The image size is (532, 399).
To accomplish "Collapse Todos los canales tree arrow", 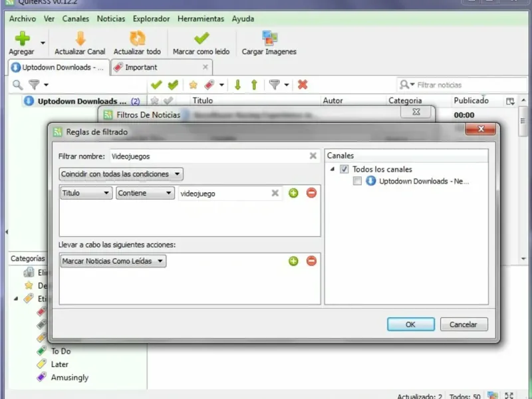I will click(x=332, y=169).
